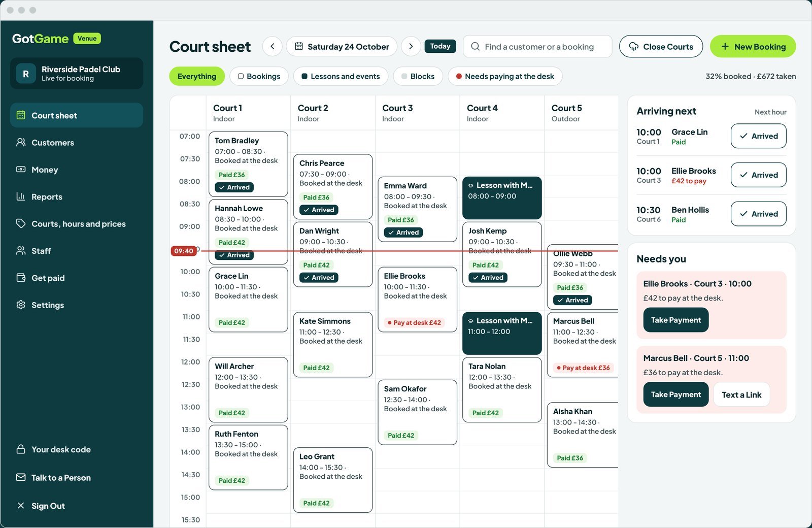Image resolution: width=812 pixels, height=528 pixels.
Task: Click the price tag icon for Courts, hours and prices
Action: coord(21,223)
